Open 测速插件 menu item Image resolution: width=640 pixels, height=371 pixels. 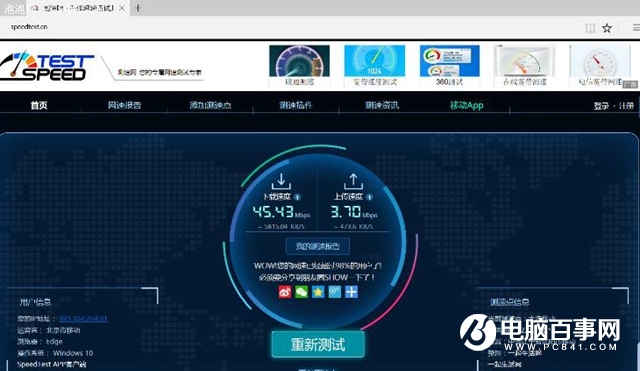tap(296, 105)
